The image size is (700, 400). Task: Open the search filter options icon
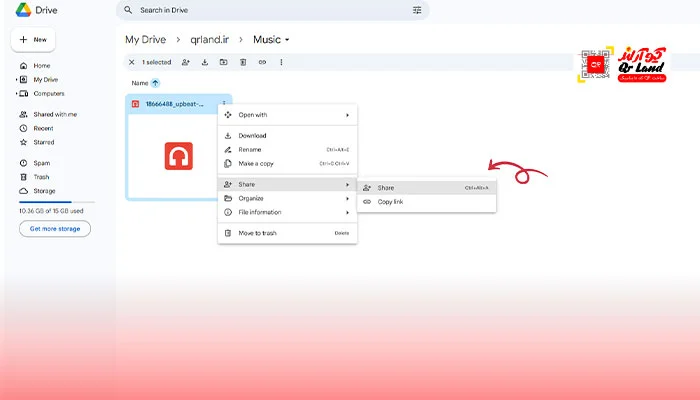pyautogui.click(x=417, y=10)
